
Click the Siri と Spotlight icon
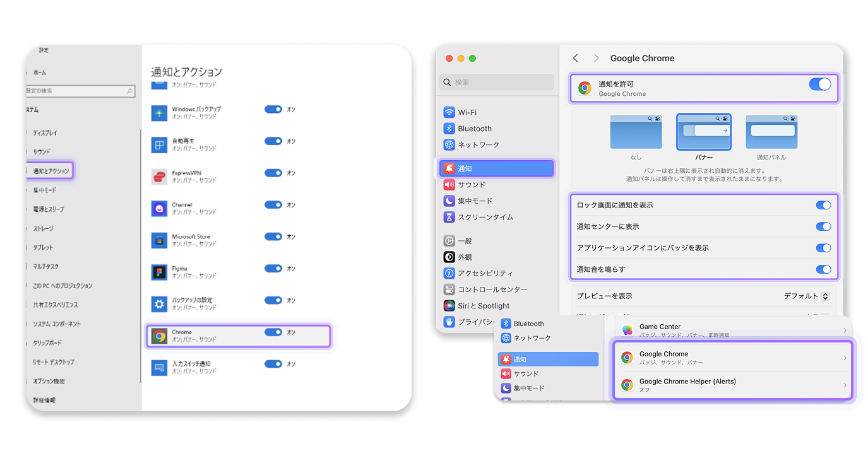coord(449,306)
